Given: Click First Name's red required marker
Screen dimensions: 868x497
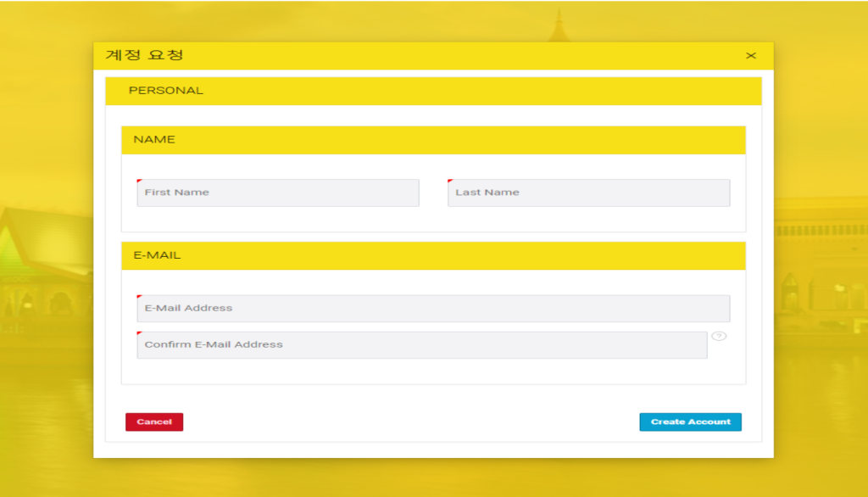Looking at the screenshot, I should (x=139, y=181).
